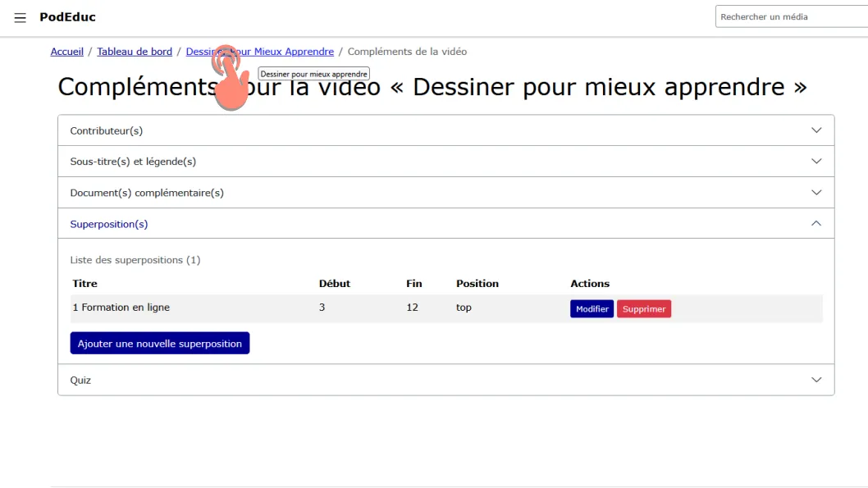Select the '1 Formation en ligne' title cell
This screenshot has height=488, width=868.
point(121,308)
